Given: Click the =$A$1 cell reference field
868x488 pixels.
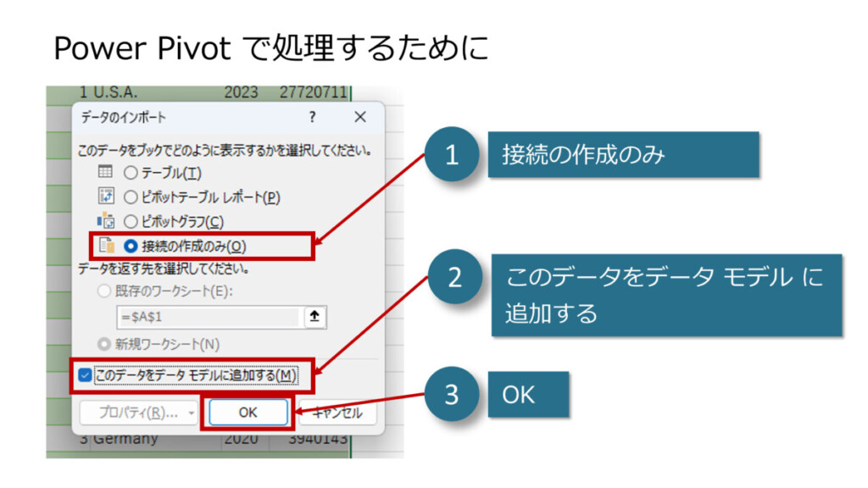Looking at the screenshot, I should 207,317.
